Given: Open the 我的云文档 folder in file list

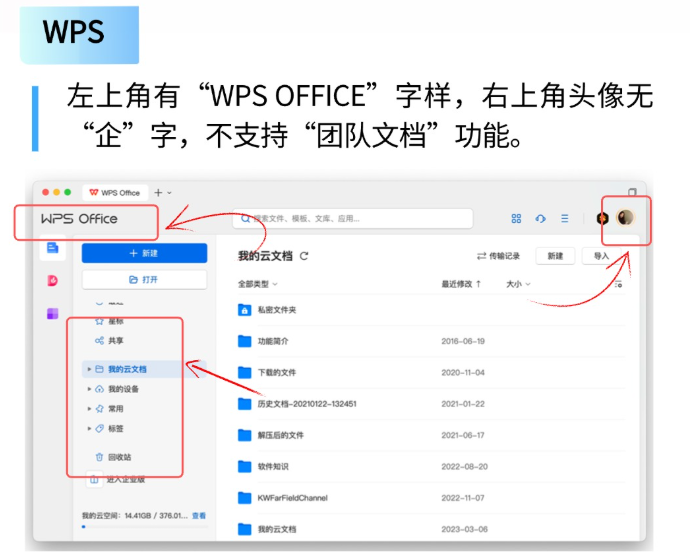Looking at the screenshot, I should click(277, 529).
